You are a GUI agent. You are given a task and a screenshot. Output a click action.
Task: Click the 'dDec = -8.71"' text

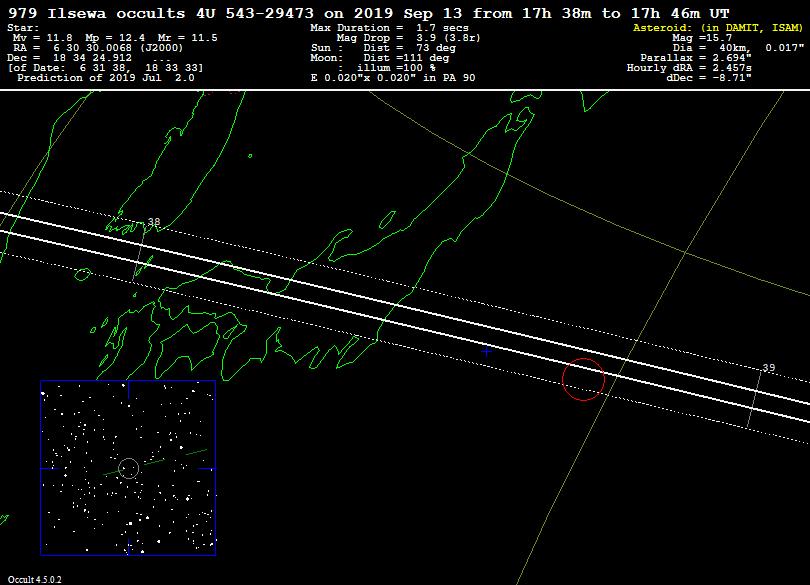[x=709, y=78]
